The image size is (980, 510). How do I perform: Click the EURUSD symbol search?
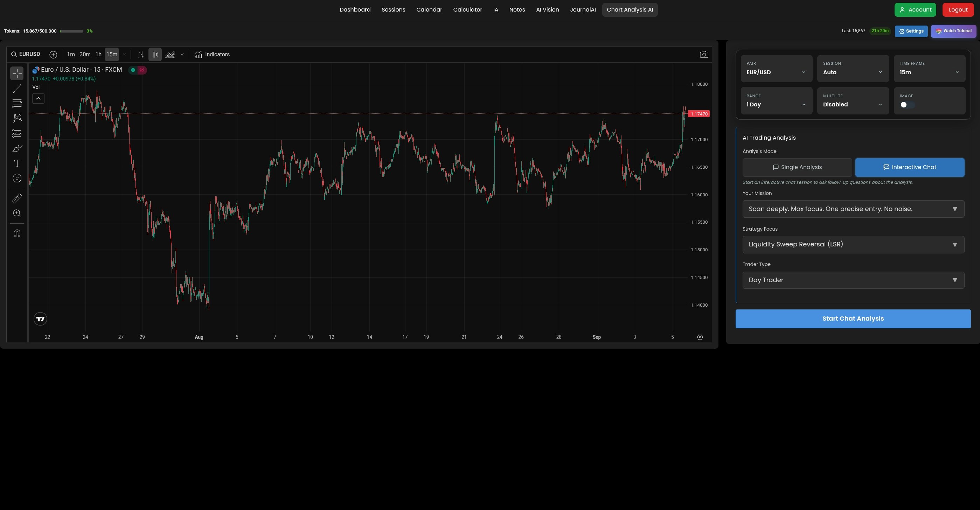(26, 54)
